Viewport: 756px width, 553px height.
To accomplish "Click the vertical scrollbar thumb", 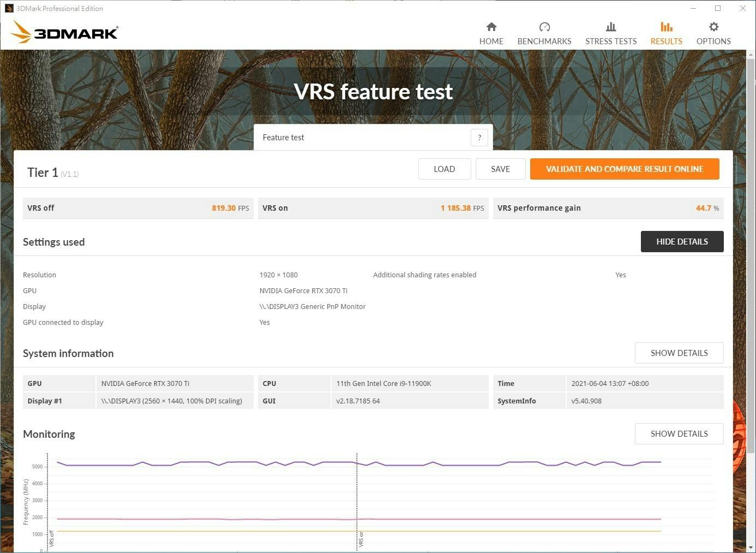I will pos(751,255).
